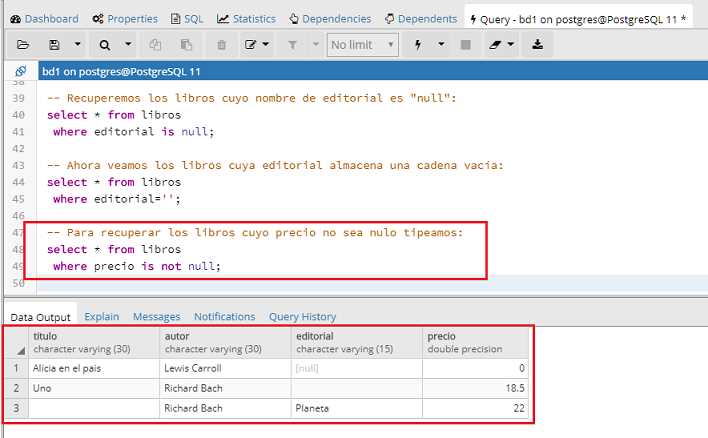708x438 pixels.
Task: Click the comment line starting 'Ahora veamos los libros'
Action: point(275,165)
